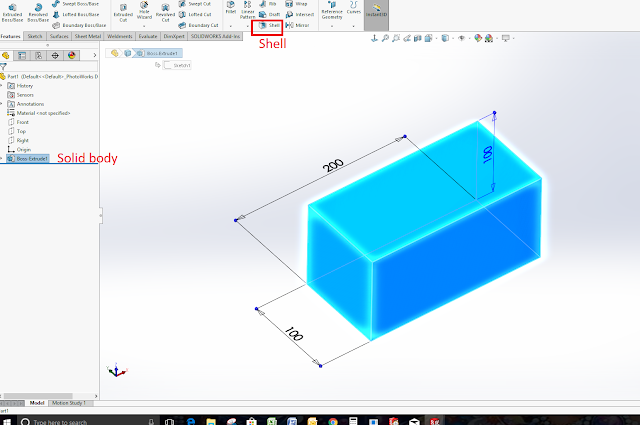This screenshot has height=425, width=640.
Task: Open the Hole Wizard tool
Action: (x=144, y=10)
